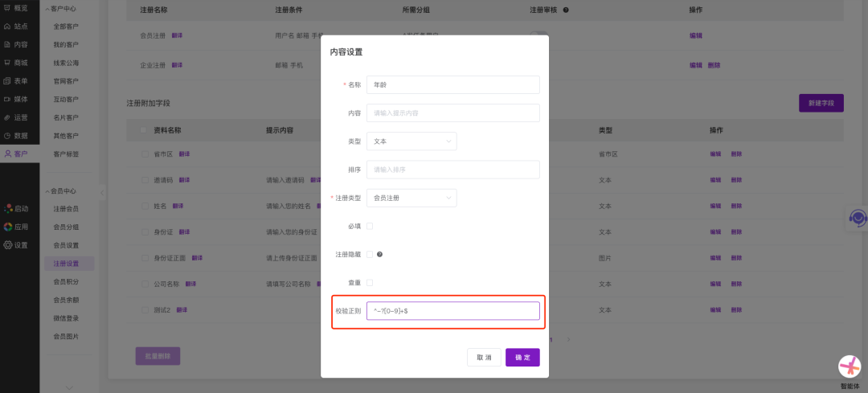Screen dimensions: 868x393
Task: Open the 内容 section in sidebar
Action: coord(15,44)
